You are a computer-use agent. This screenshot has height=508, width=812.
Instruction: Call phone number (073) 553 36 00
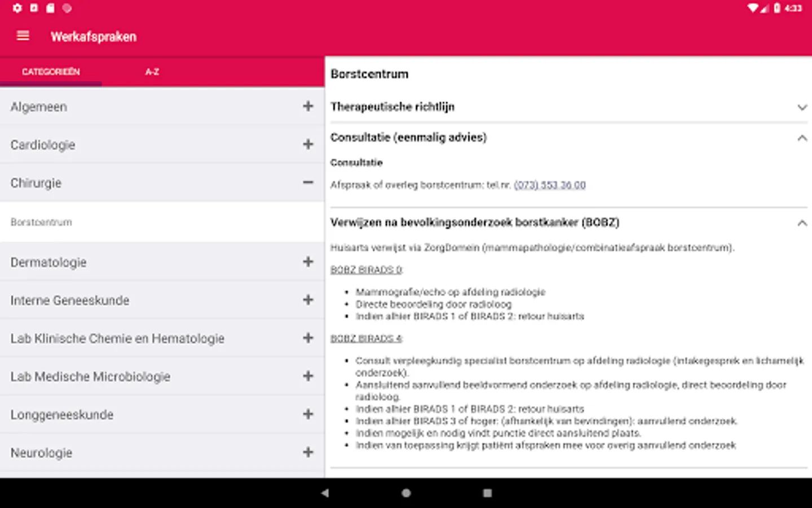(x=550, y=185)
